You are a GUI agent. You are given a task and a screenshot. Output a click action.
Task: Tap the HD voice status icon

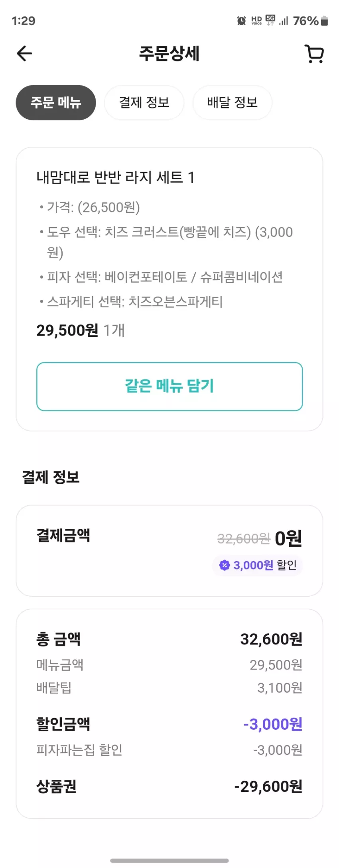[x=256, y=21]
